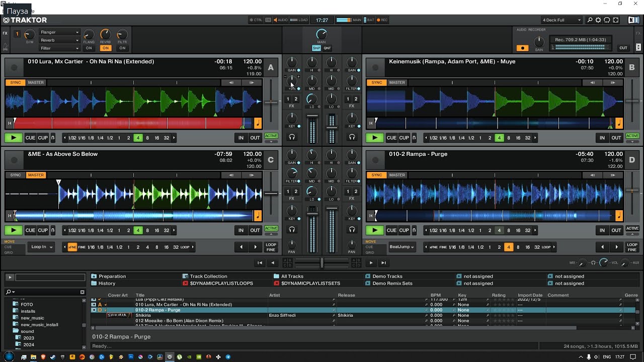Click the Native Instruments logo

click(x=633, y=20)
